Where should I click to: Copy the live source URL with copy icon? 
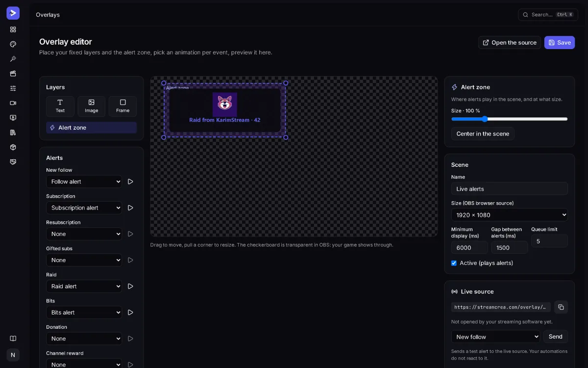[561, 307]
